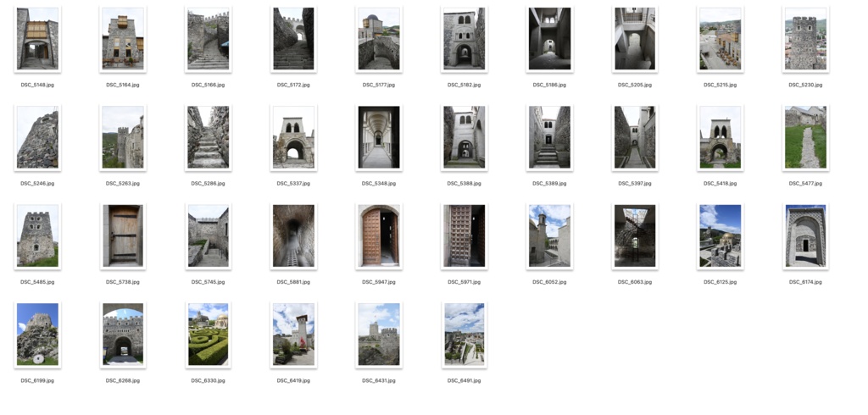
Task: Click the file name label DSC_6052.jpg
Action: click(x=549, y=282)
